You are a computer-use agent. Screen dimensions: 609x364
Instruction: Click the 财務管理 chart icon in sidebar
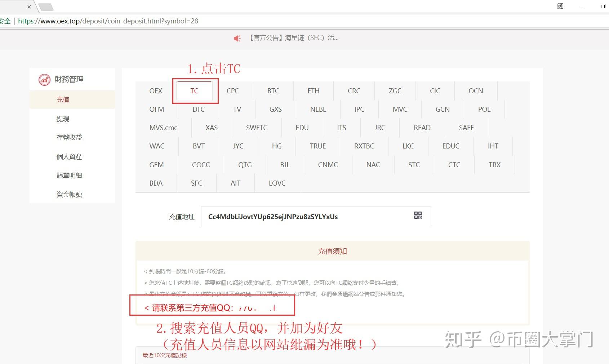tap(44, 80)
